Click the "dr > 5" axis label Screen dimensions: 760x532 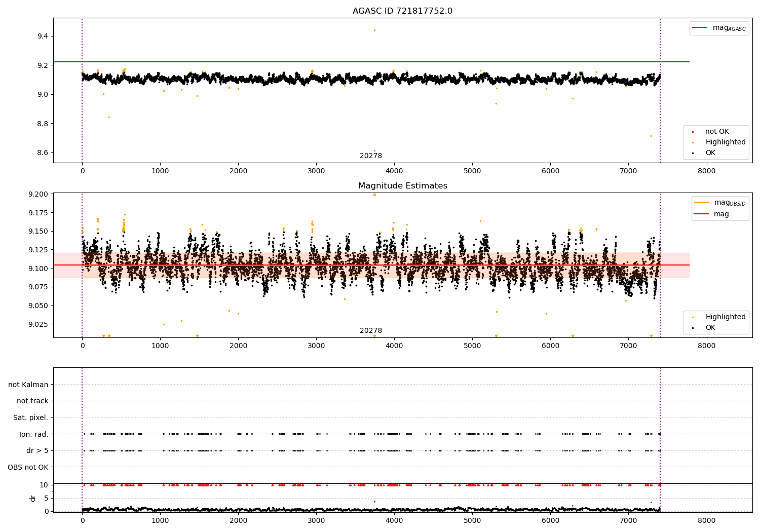[x=37, y=450]
